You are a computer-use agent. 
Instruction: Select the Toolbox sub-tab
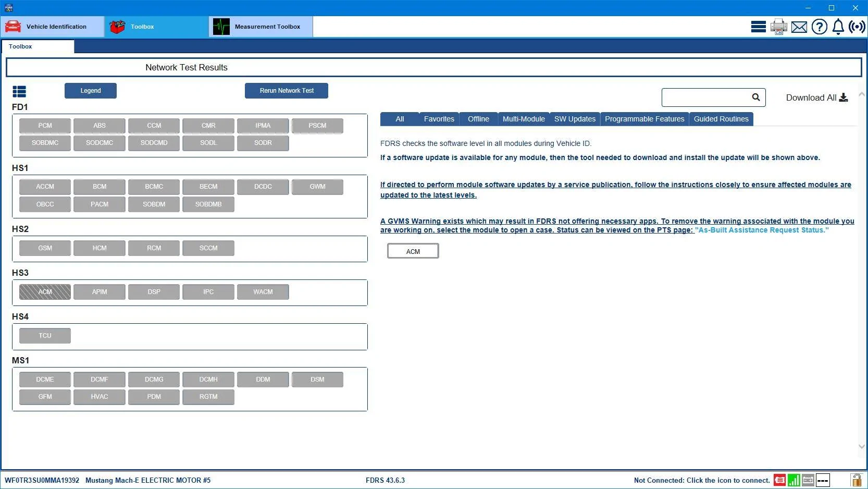coord(38,46)
